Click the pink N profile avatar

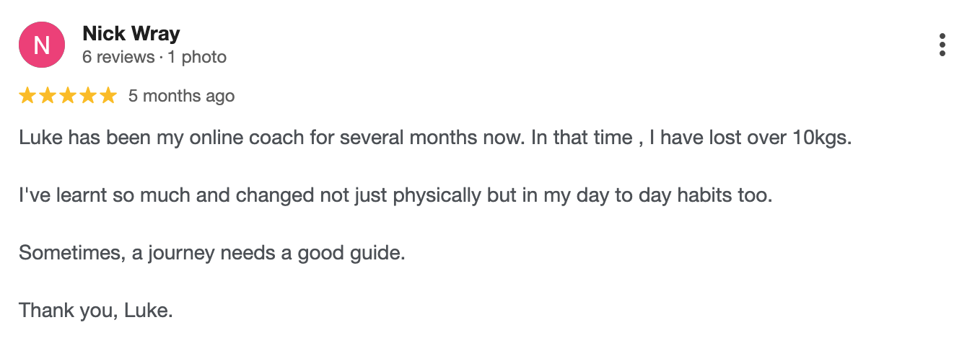click(x=42, y=45)
